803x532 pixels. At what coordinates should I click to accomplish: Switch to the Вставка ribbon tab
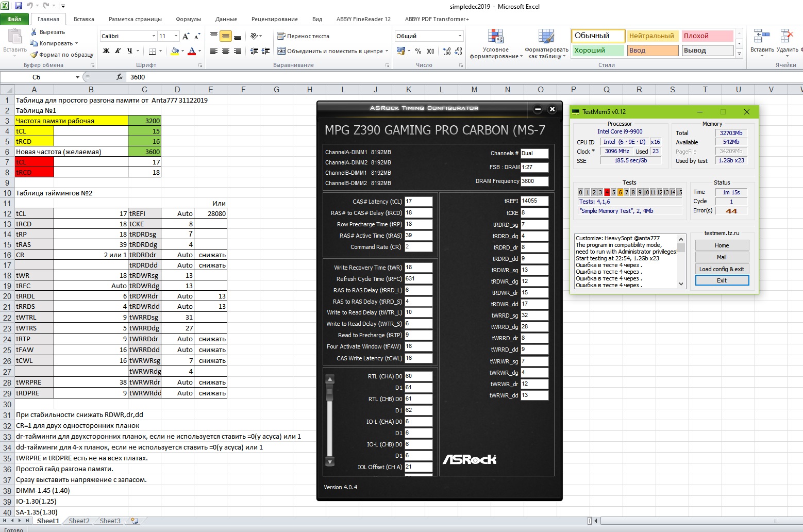coord(83,19)
